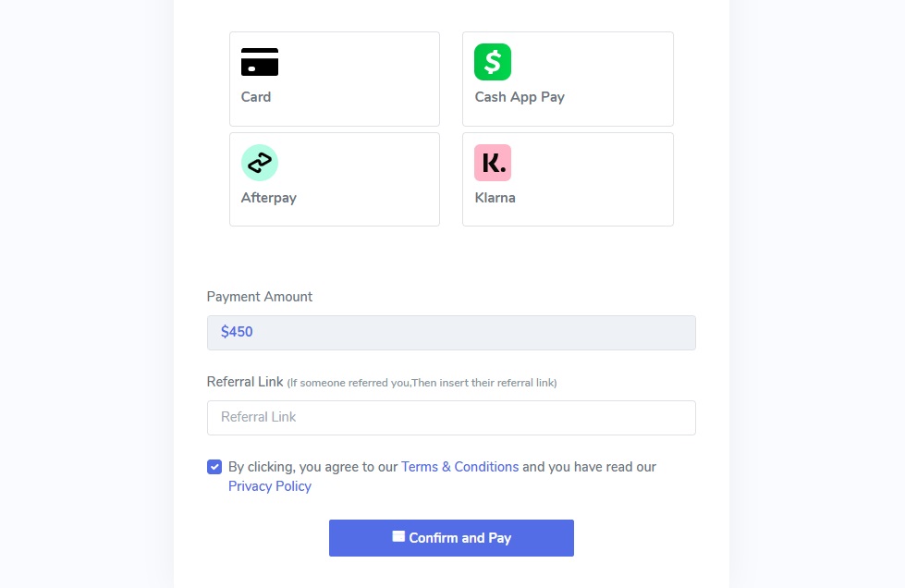Click the green Cash App dollar icon

click(x=493, y=62)
